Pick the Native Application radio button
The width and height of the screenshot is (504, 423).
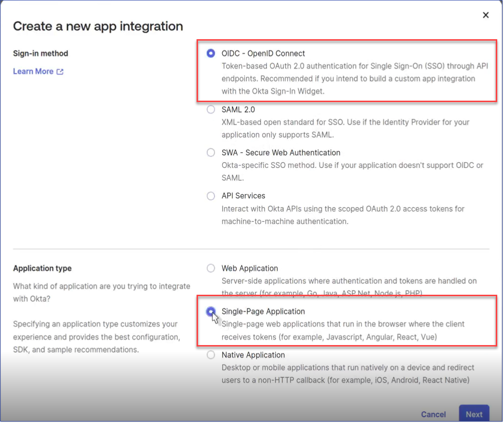tap(211, 355)
